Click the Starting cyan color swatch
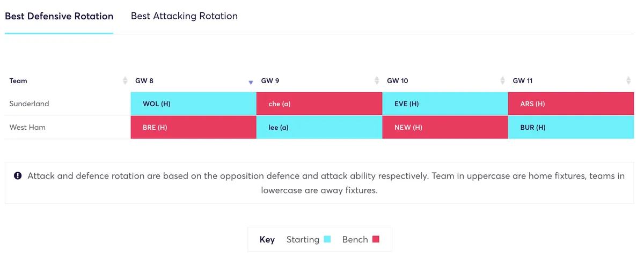Viewport: 644px width, 258px height. pos(327,239)
